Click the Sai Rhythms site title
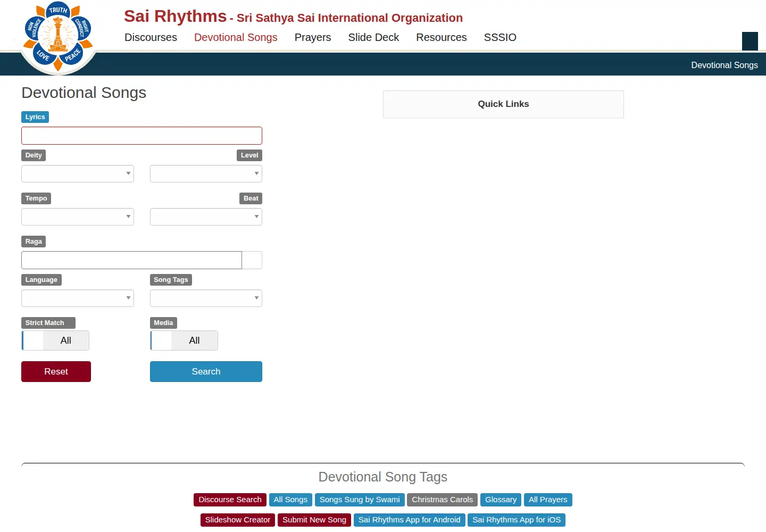 pyautogui.click(x=175, y=16)
